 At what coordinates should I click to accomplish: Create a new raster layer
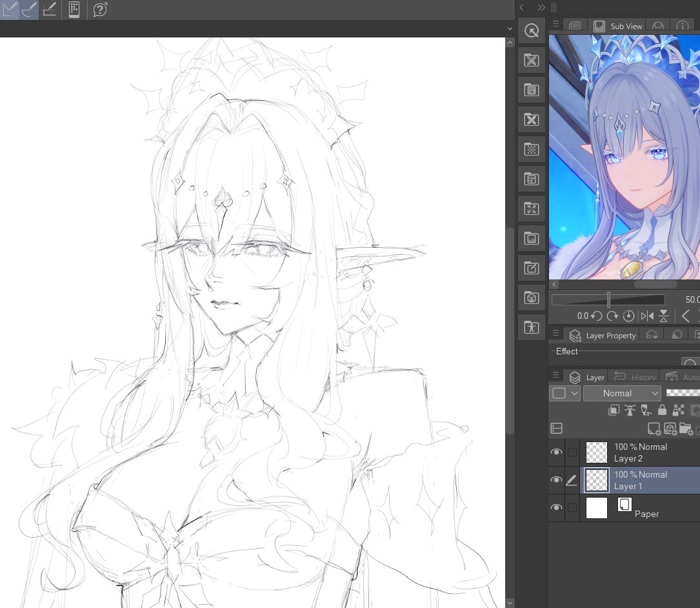pos(654,429)
